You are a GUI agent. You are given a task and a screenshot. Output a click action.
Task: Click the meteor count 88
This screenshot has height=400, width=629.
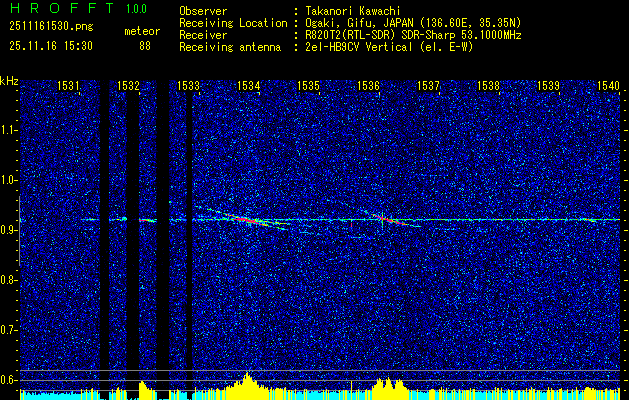pyautogui.click(x=145, y=46)
